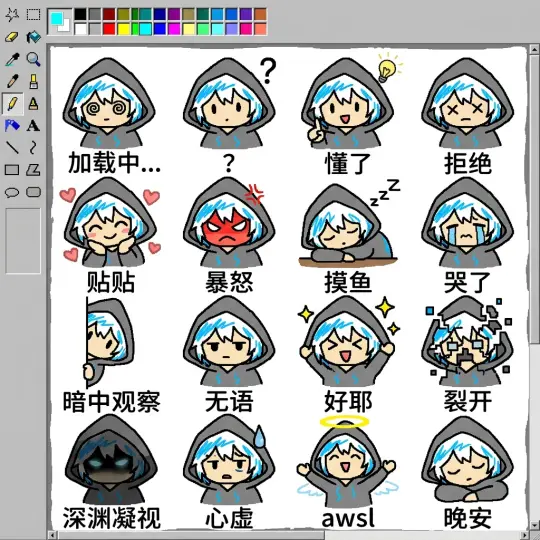Click the caption text 摸鱼
The image size is (540, 540).
pos(348,282)
